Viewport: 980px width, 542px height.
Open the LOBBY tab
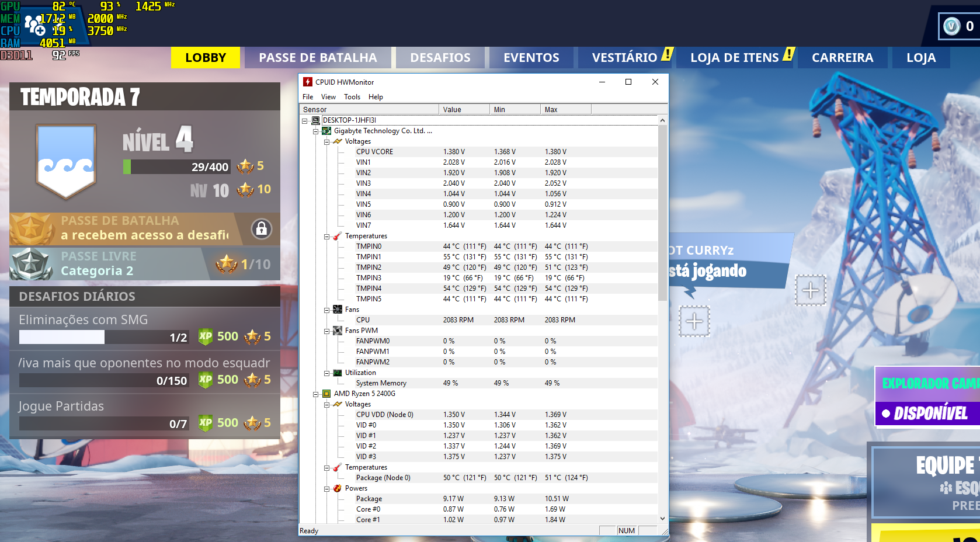(x=206, y=58)
